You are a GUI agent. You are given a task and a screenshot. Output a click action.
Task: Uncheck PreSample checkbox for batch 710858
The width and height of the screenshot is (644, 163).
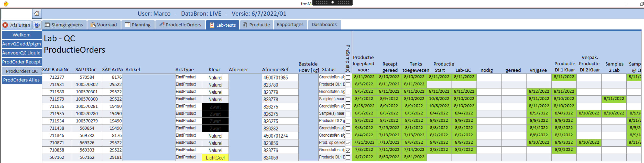pyautogui.click(x=348, y=150)
